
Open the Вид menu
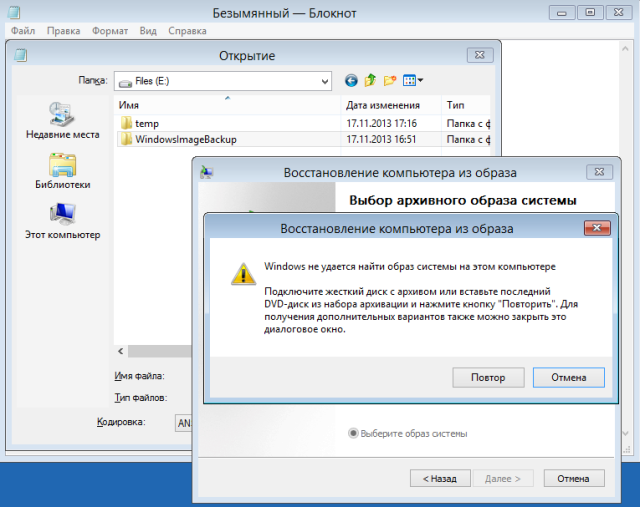tap(148, 31)
